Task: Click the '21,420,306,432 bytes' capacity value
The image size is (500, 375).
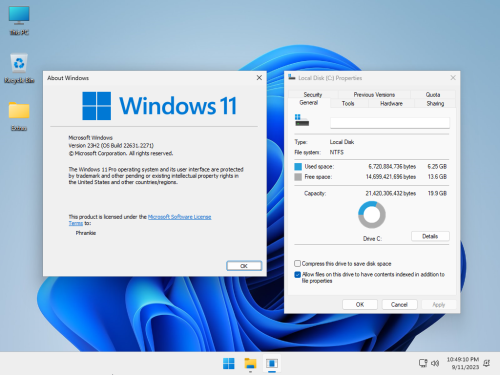Action: (x=391, y=193)
